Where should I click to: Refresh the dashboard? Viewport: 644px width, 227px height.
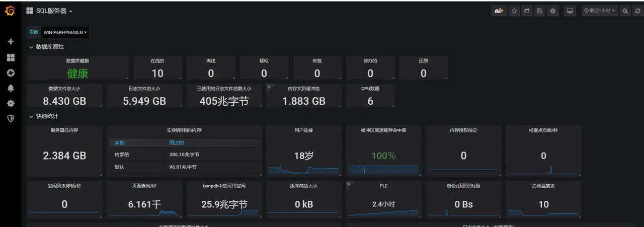637,11
